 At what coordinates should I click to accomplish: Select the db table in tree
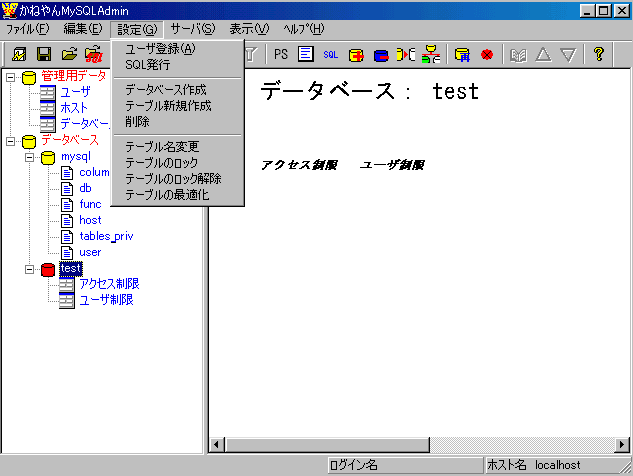85,189
